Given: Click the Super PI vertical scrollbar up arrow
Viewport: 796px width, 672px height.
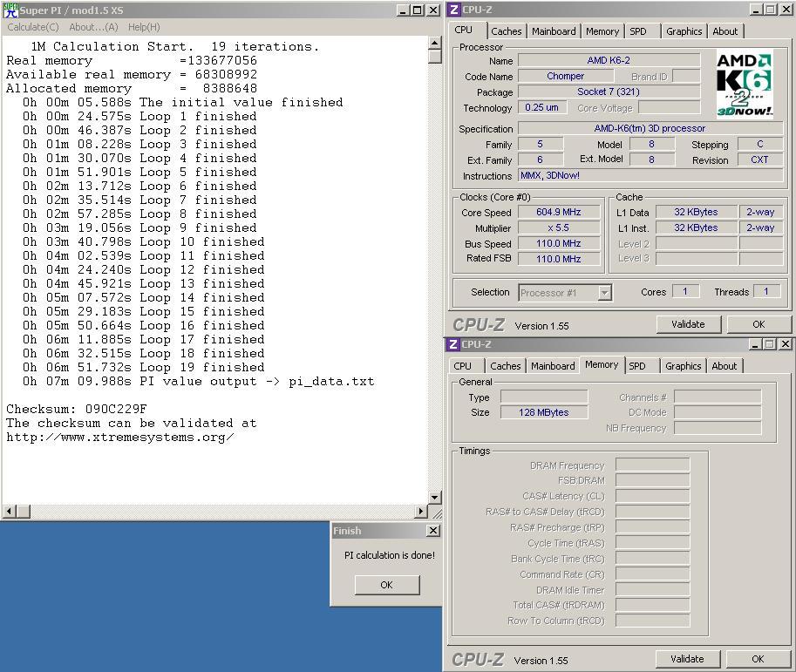Looking at the screenshot, I should coord(434,43).
